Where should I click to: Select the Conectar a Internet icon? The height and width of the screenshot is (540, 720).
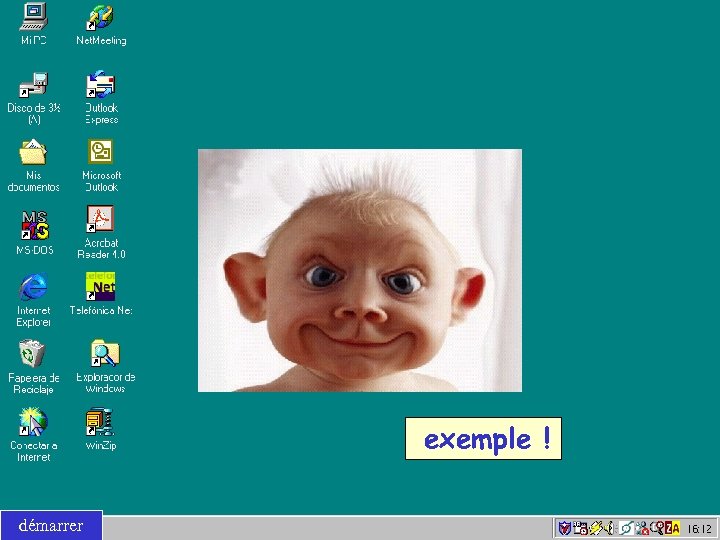coord(34,435)
